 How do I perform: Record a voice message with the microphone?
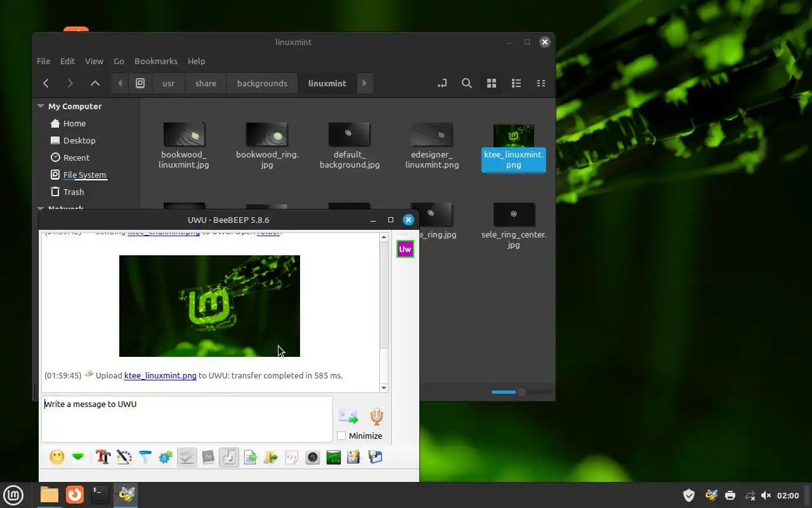(376, 417)
